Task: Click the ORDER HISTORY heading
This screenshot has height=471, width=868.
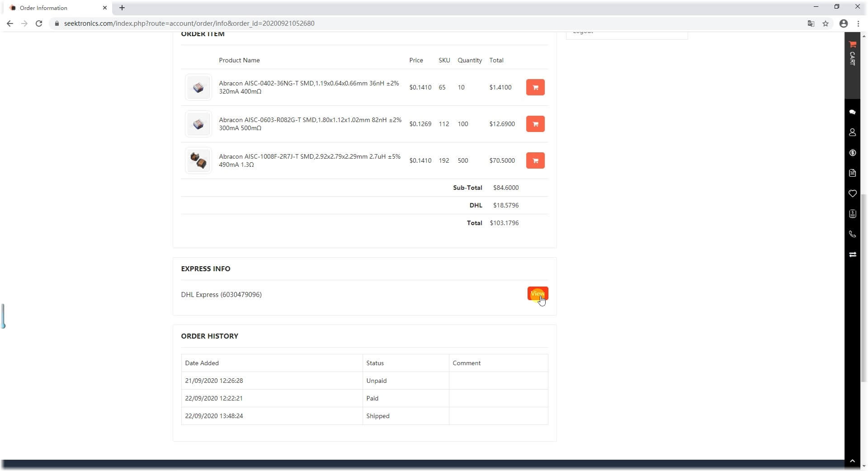Action: 209,336
